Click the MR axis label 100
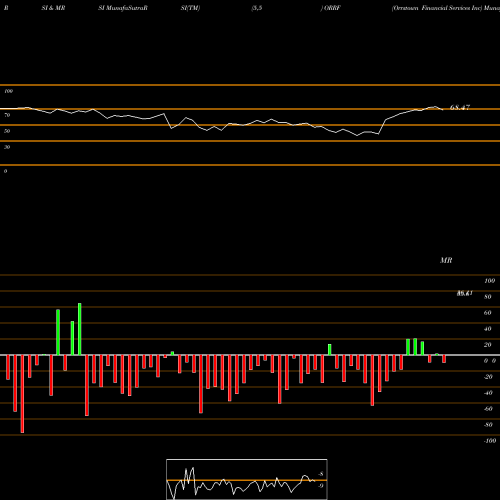This screenshot has width=500, height=500. coord(489,281)
